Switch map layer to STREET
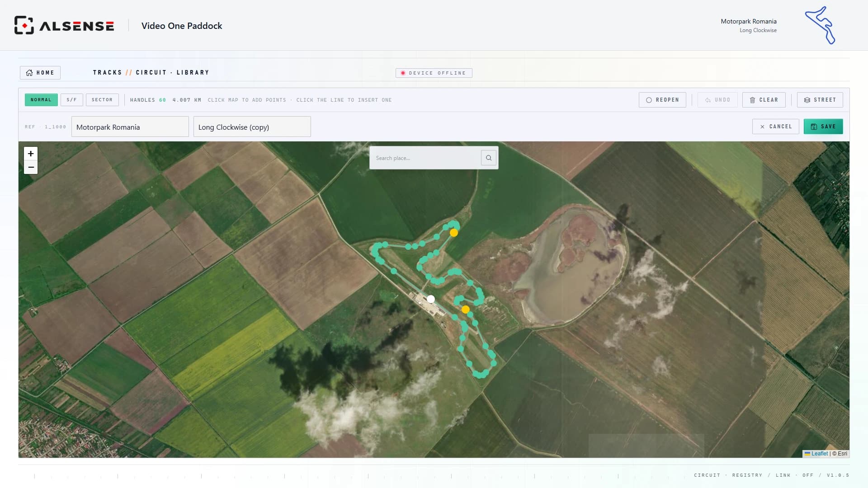This screenshot has width=868, height=488. 820,100
